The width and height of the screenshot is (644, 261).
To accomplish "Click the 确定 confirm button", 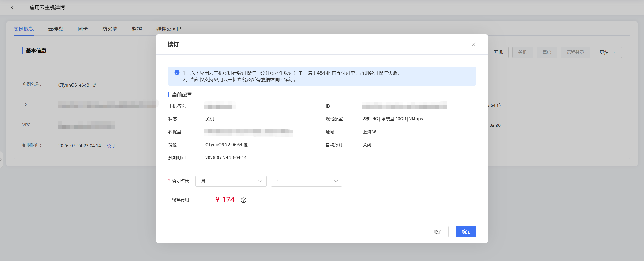I will (x=466, y=232).
